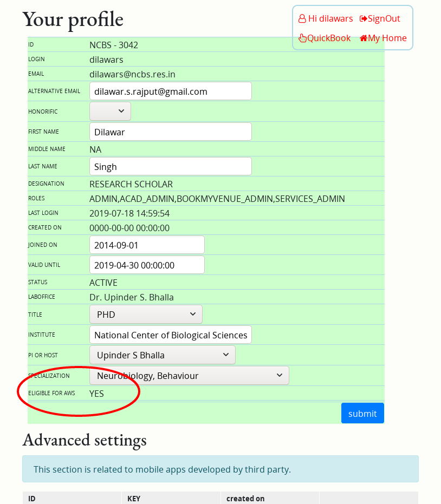Go to the My Home link

tap(387, 38)
